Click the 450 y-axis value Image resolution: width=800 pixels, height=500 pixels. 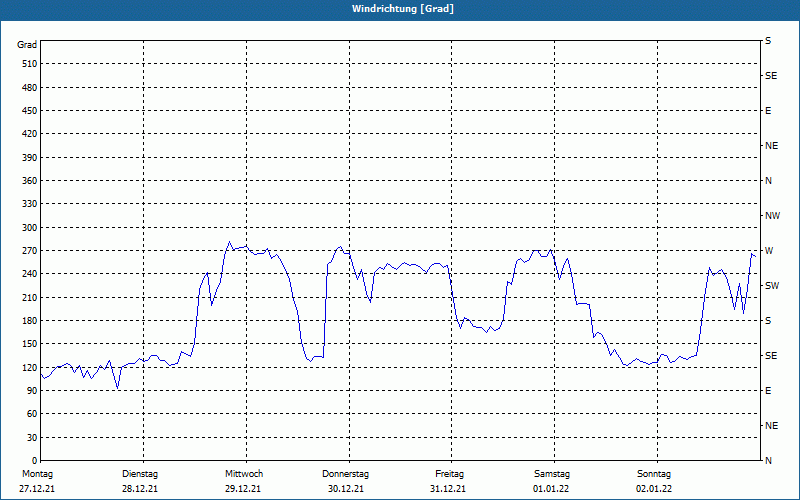point(30,111)
